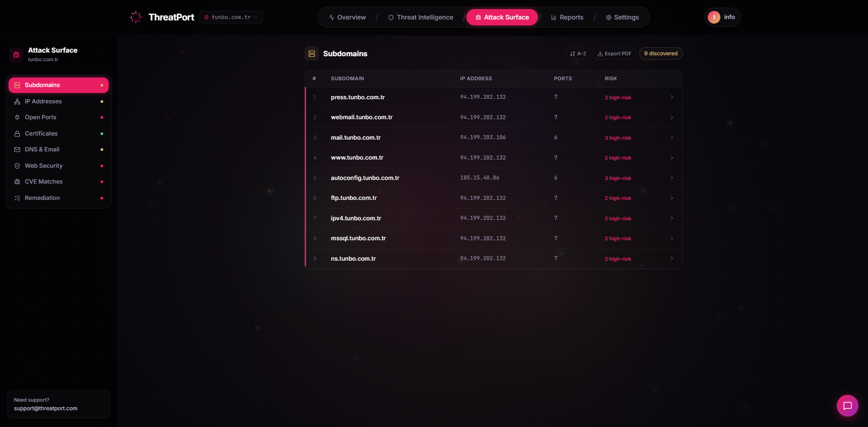Viewport: 868px width, 427px height.
Task: Click the Certificates lock icon
Action: tap(17, 134)
